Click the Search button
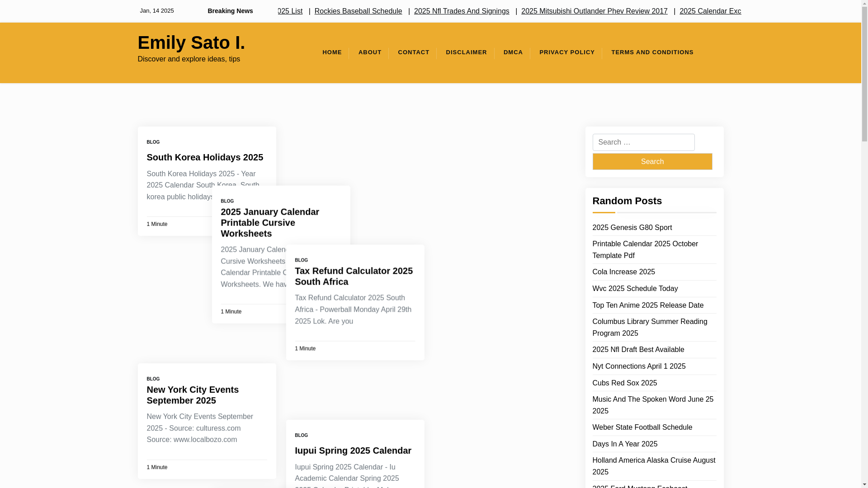The image size is (868, 488). (x=652, y=161)
